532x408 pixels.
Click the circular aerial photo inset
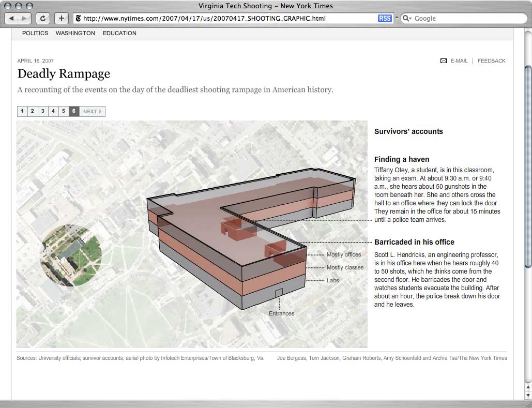(x=71, y=255)
